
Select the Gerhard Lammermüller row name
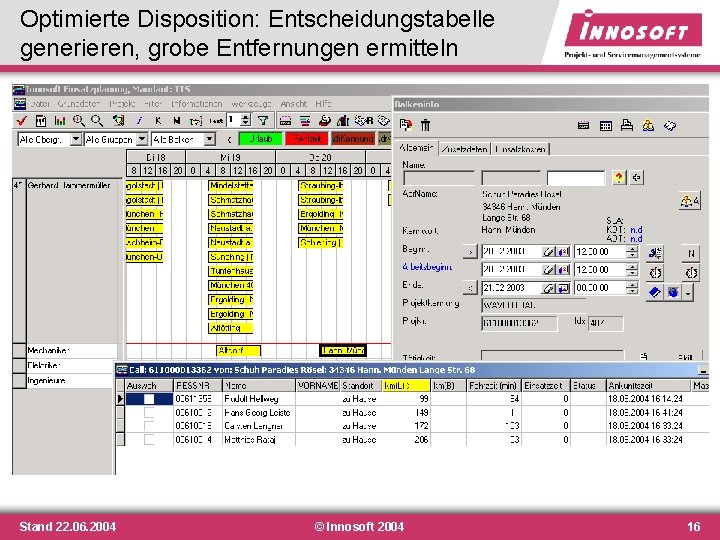69,186
